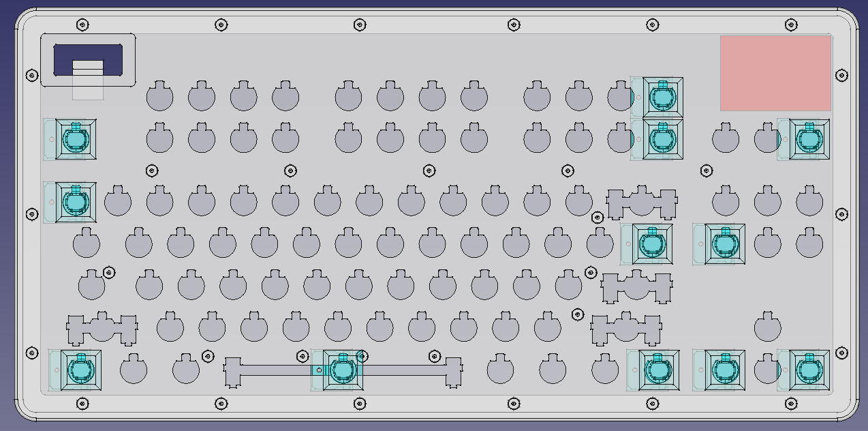Screen dimensions: 868x431
Task: Select the bottom-left corner cyan switch
Action: click(x=80, y=369)
